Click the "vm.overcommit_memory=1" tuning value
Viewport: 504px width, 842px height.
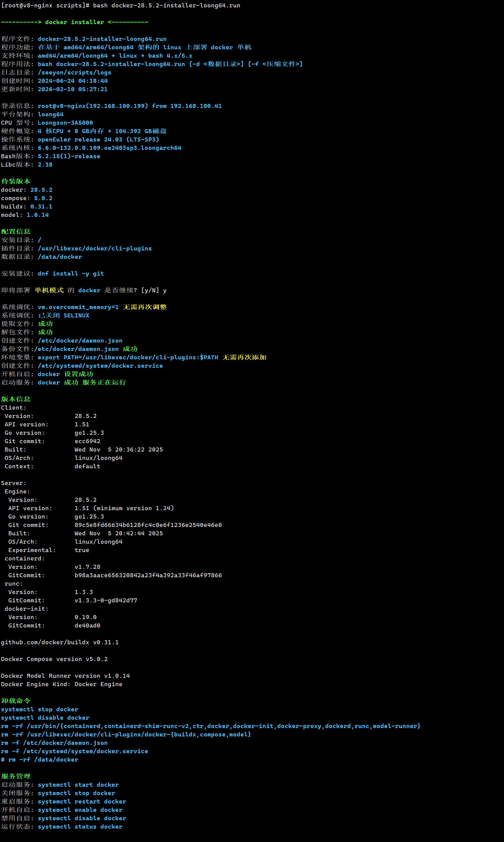78,307
